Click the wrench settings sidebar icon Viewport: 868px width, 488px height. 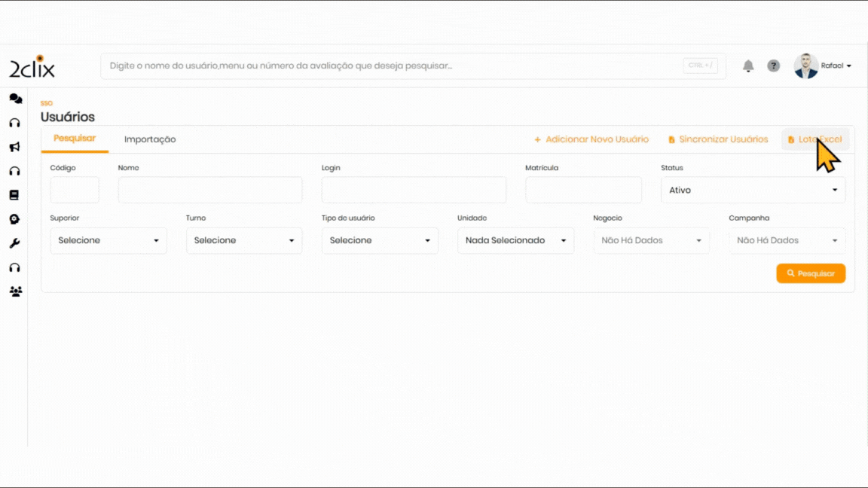coord(14,243)
